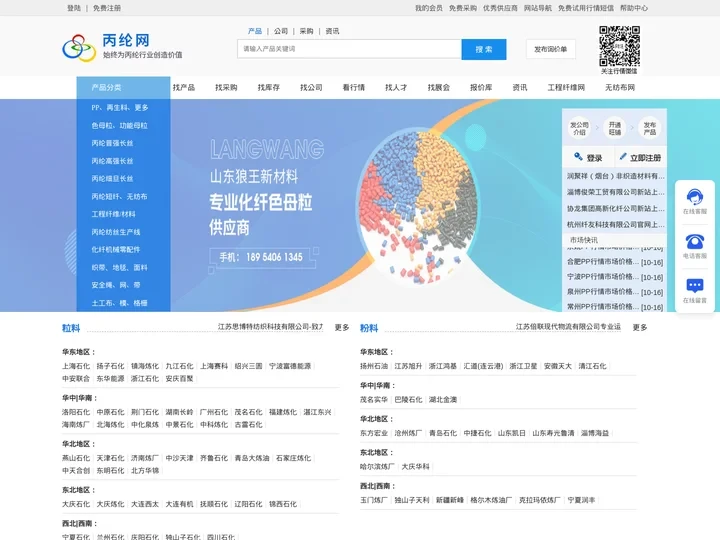The width and height of the screenshot is (720, 540).
Task: Open 上海石化 under 粒料 华东地区
Action: (76, 366)
